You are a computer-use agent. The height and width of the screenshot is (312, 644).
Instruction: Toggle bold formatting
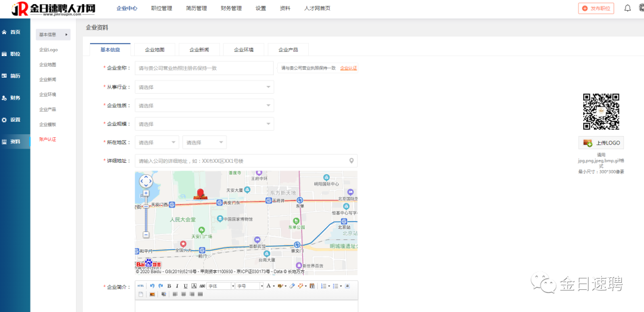point(169,286)
